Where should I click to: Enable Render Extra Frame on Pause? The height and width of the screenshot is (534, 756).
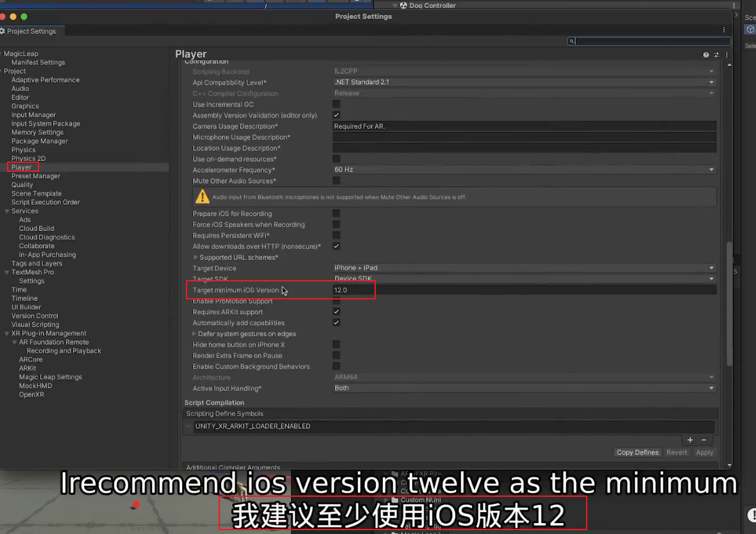[x=337, y=356]
